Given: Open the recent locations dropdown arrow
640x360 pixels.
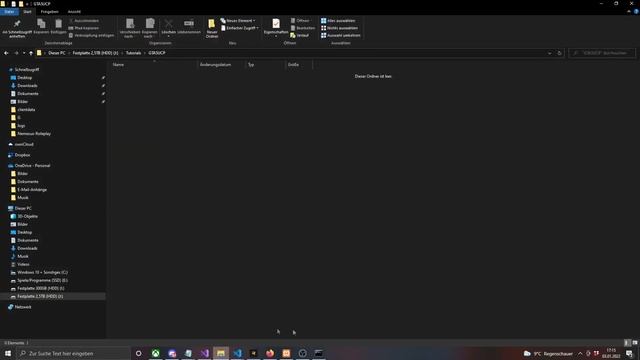Looking at the screenshot, I should click(24, 53).
